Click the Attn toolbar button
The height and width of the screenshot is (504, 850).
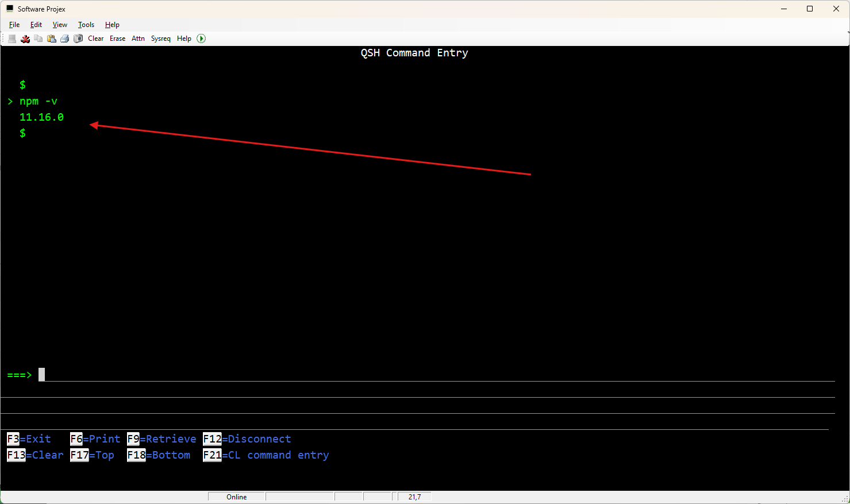point(139,39)
